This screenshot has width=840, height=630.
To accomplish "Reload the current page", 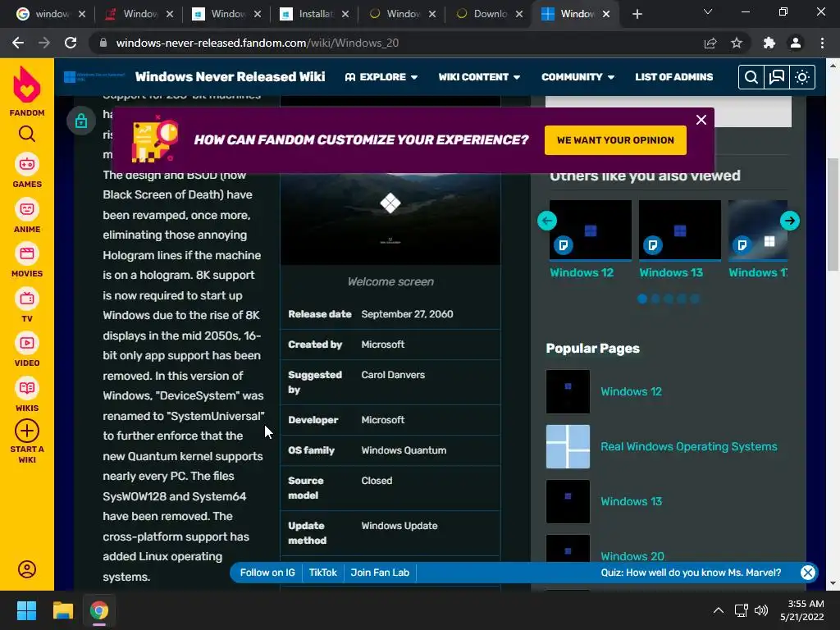I will click(71, 43).
